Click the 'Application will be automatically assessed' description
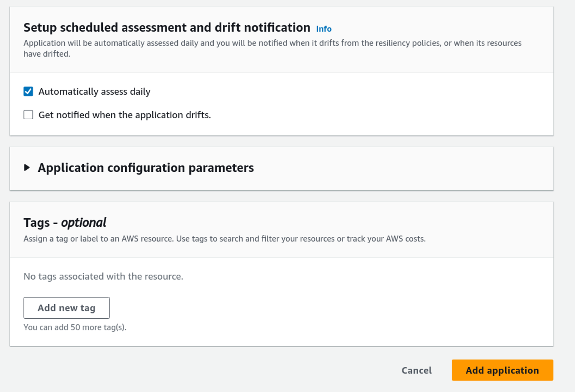This screenshot has width=575, height=392. [x=272, y=43]
